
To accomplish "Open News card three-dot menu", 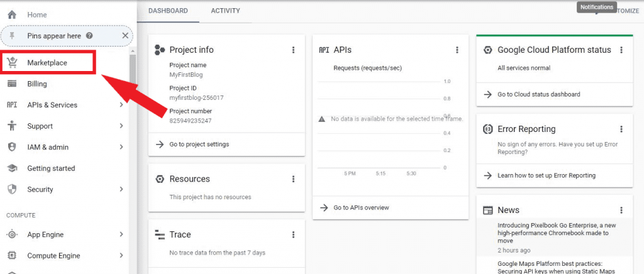I will point(621,210).
